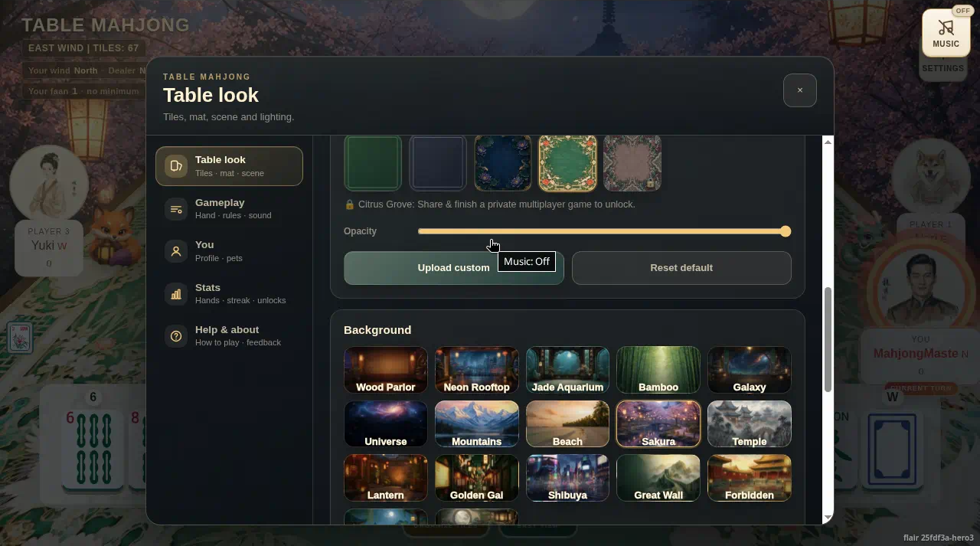Click the small tile icon at left edge
980x546 pixels.
pos(20,338)
